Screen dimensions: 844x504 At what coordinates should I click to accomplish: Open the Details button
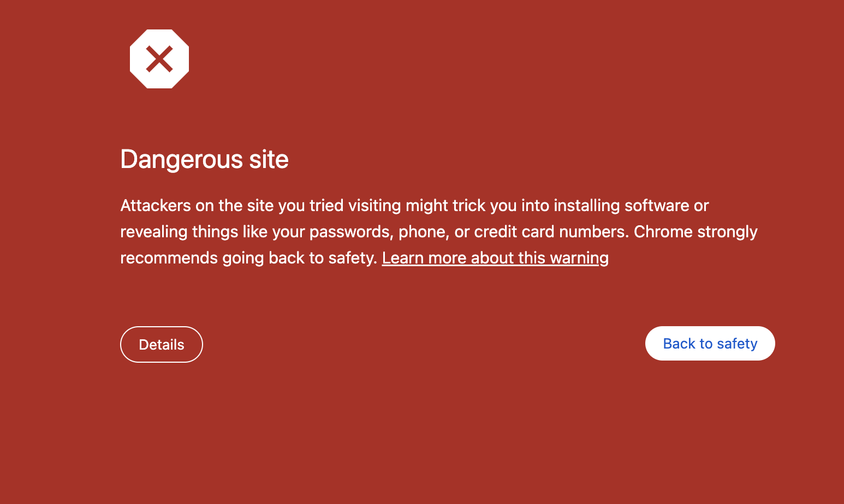[x=162, y=345]
